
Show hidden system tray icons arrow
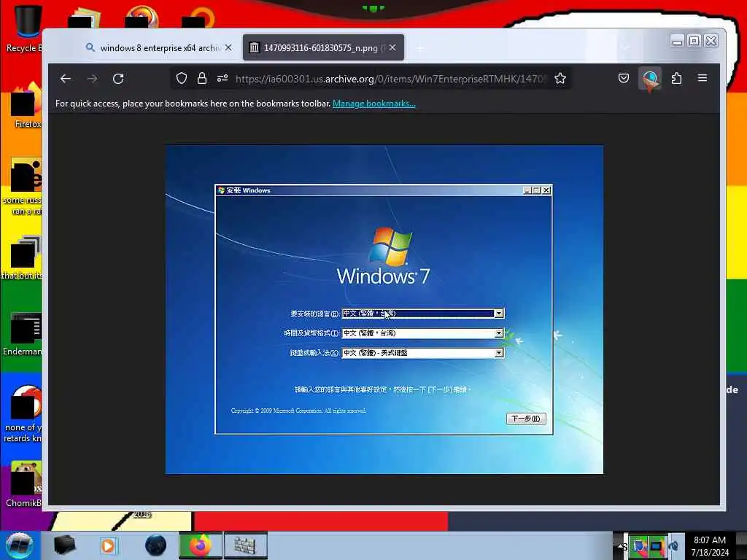[622, 546]
